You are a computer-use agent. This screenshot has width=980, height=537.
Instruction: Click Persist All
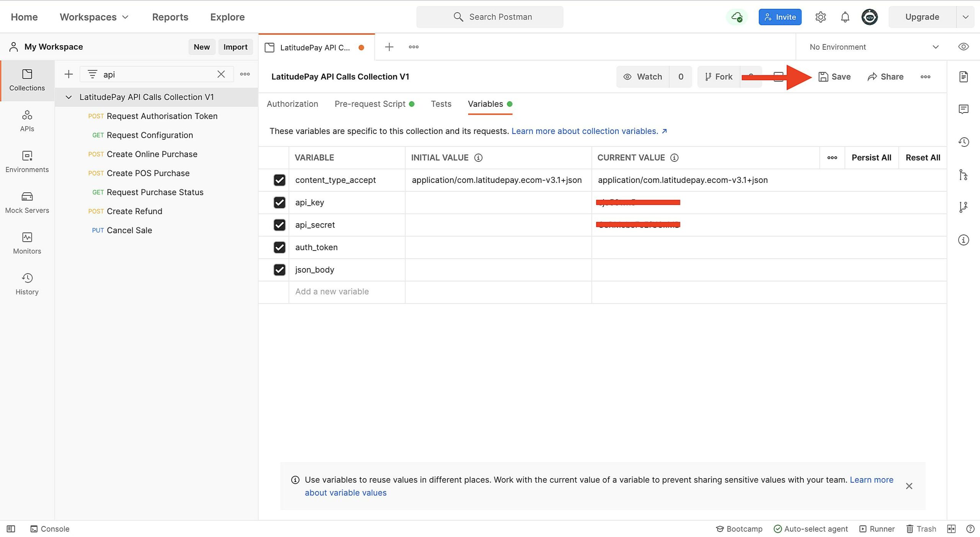pos(871,158)
